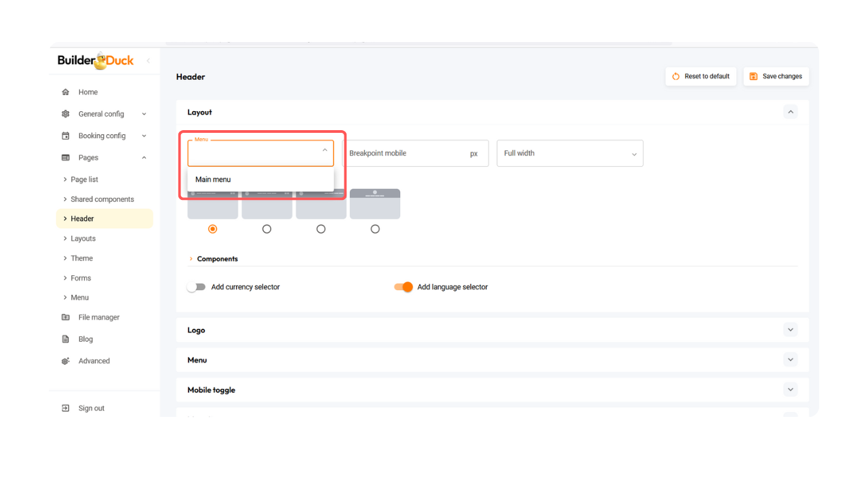Click the Sign out icon
The width and height of the screenshot is (868, 488).
(x=66, y=408)
